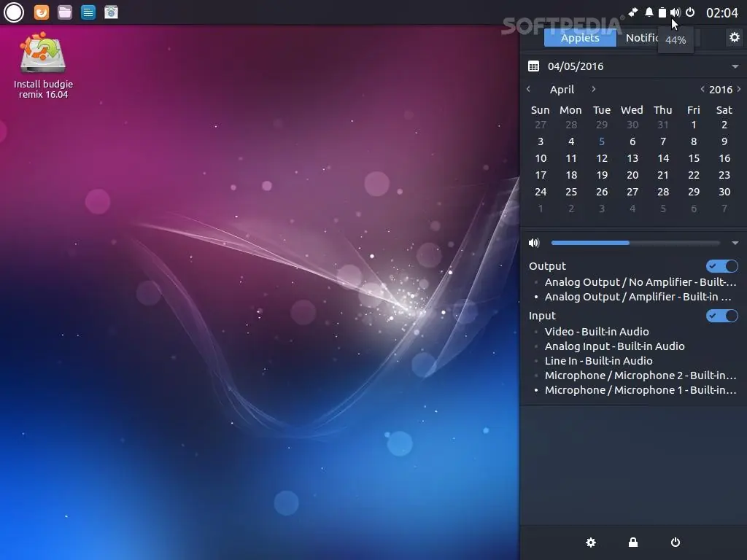The height and width of the screenshot is (560, 747).
Task: Click the notification bell in the system tray
Action: pyautogui.click(x=649, y=12)
